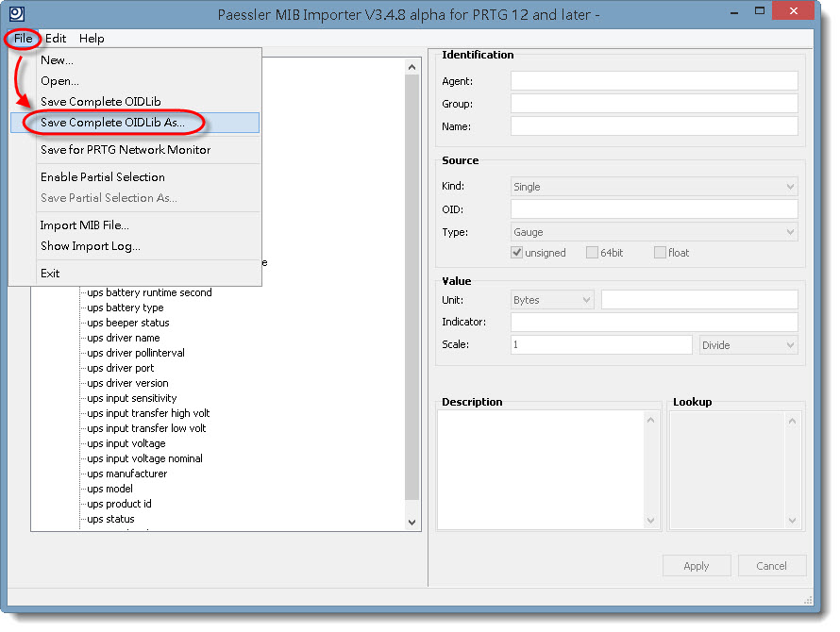Select 'ups input sensitivity' tree item
The width and height of the screenshot is (840, 632).
[x=132, y=398]
